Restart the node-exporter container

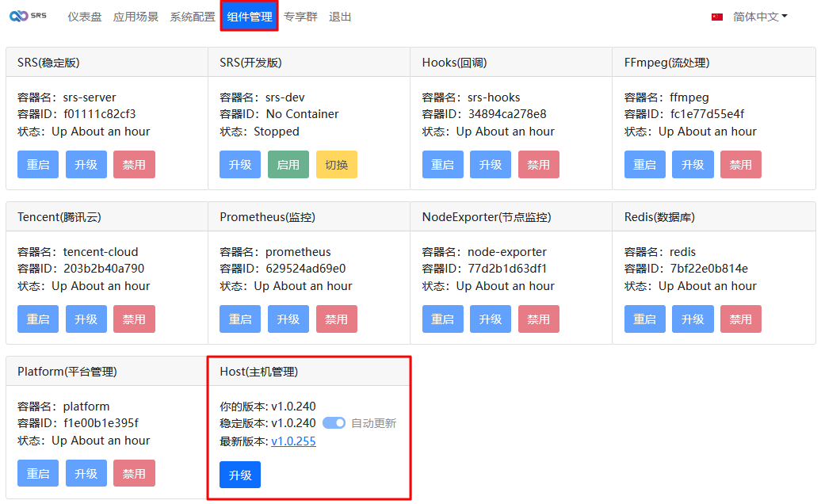click(x=442, y=319)
